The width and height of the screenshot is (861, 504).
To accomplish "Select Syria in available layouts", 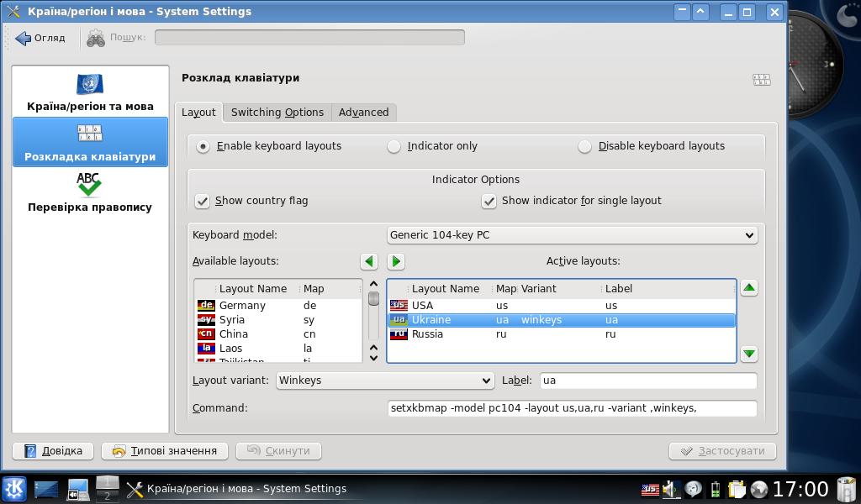I will point(279,320).
